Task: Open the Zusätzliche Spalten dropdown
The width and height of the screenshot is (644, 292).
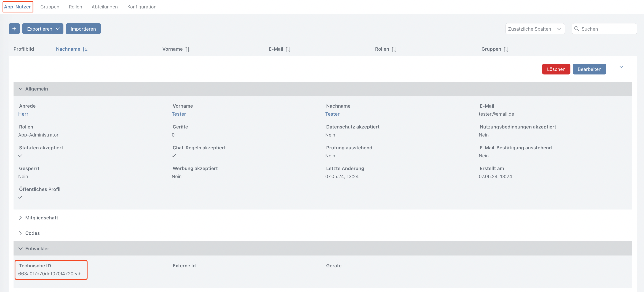Action: [x=535, y=29]
